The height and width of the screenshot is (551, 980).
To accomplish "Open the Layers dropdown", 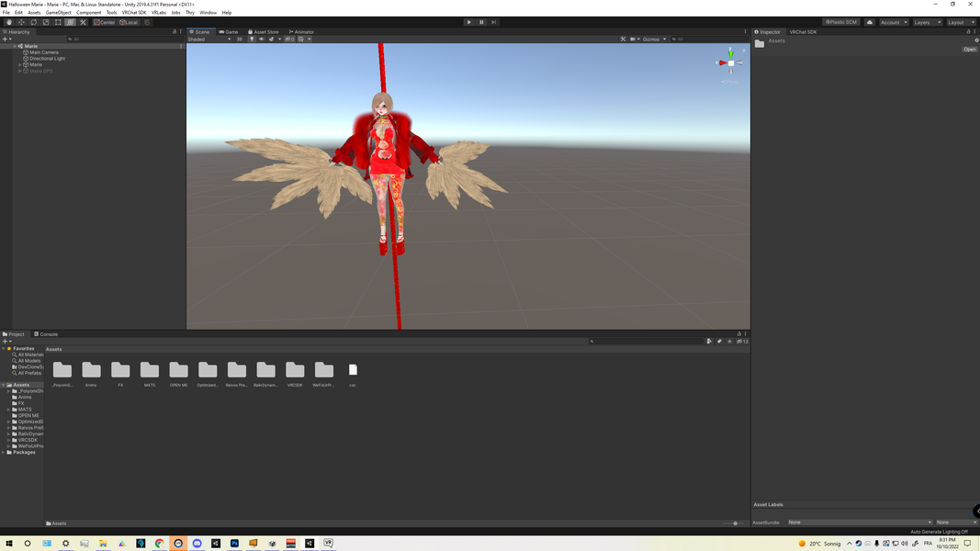I will (x=927, y=22).
